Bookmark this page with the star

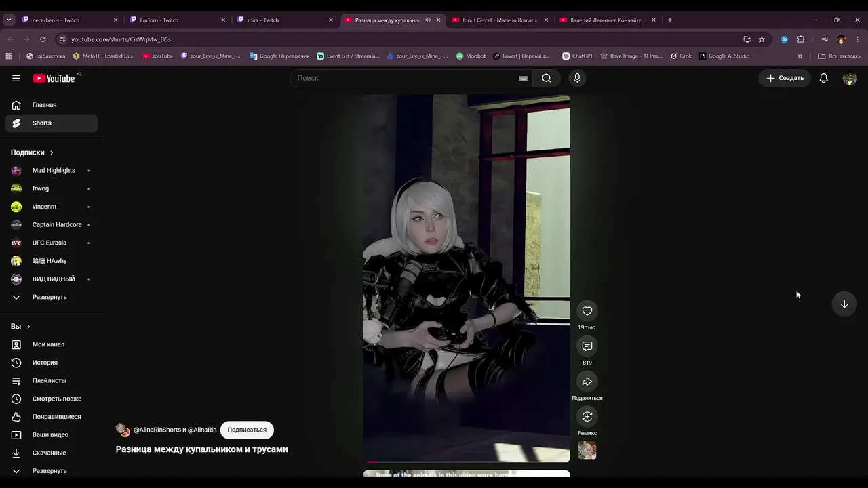coord(762,39)
